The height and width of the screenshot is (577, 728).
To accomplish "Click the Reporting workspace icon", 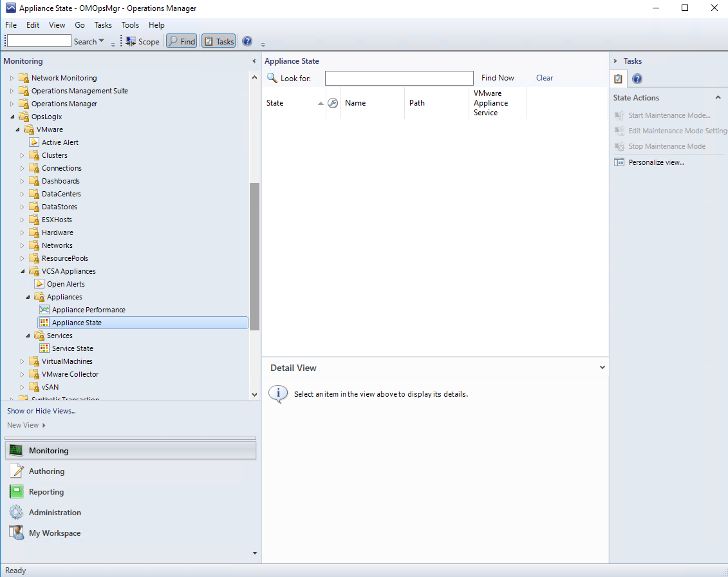I will click(x=16, y=491).
